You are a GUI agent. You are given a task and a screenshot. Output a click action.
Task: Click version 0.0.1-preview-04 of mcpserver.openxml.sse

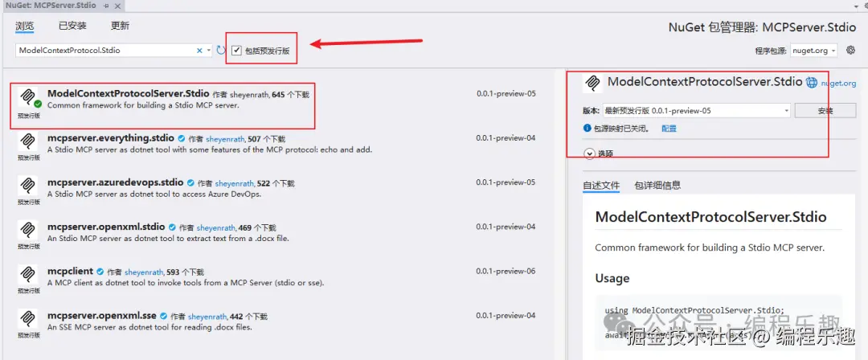pyautogui.click(x=506, y=316)
